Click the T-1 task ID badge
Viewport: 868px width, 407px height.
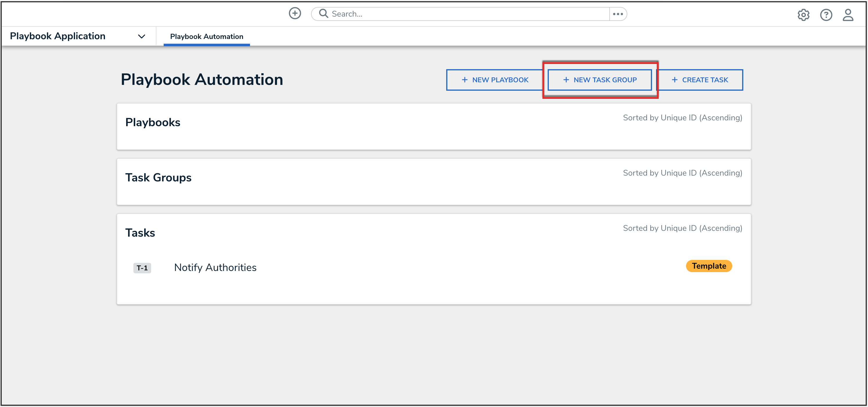[142, 268]
